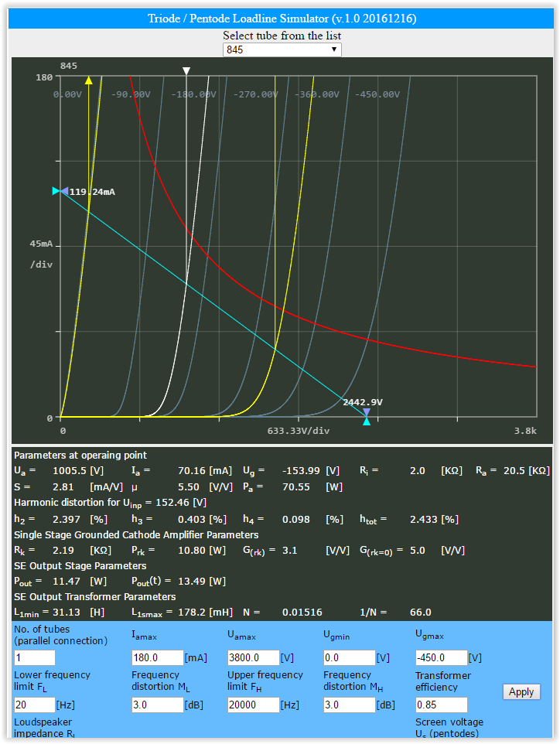This screenshot has height=744, width=560.
Task: Click the Pout value 11.47
Action: (67, 582)
